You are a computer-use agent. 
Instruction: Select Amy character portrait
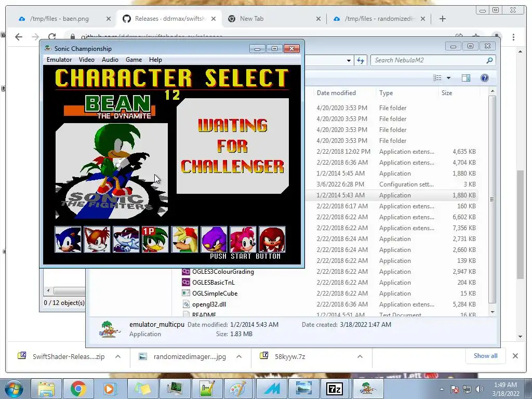tap(243, 240)
